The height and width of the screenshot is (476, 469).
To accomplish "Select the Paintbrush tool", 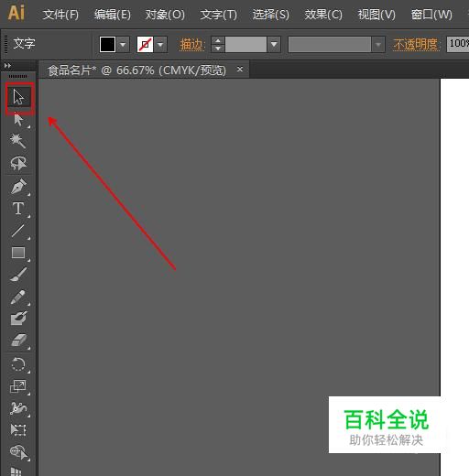I will click(18, 275).
